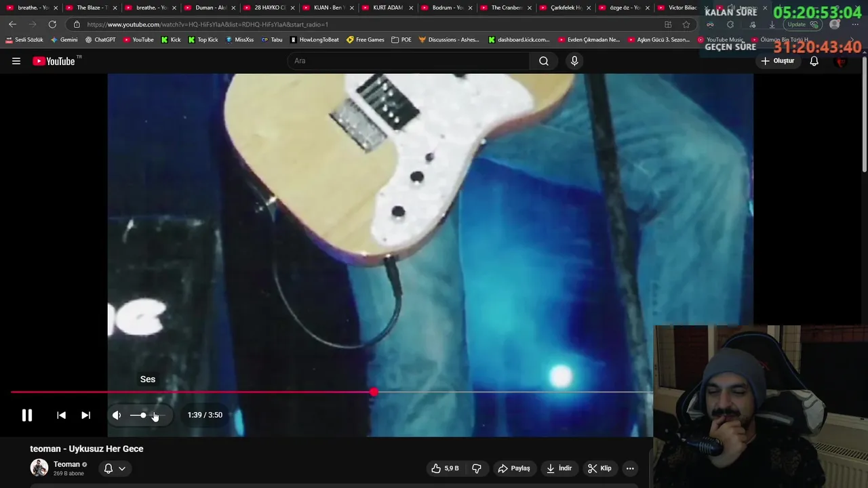
Task: Bookmark this page with the star icon
Action: [686, 24]
